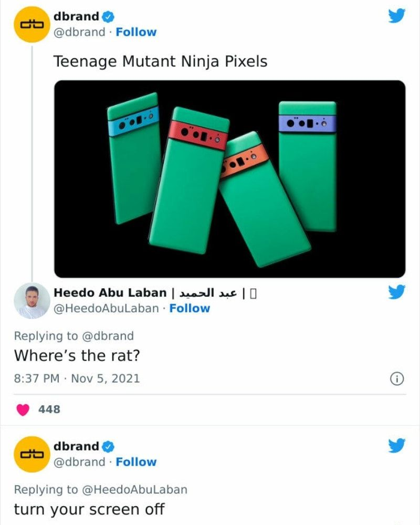Open dbrand's yellow avatar on first tweet

[x=32, y=25]
